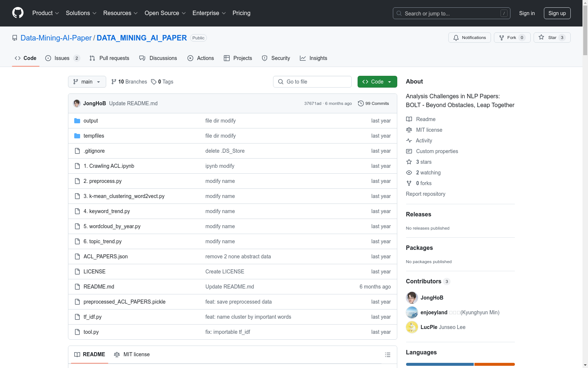Click the 37671ad commit hash
This screenshot has height=368, width=588.
tap(313, 103)
